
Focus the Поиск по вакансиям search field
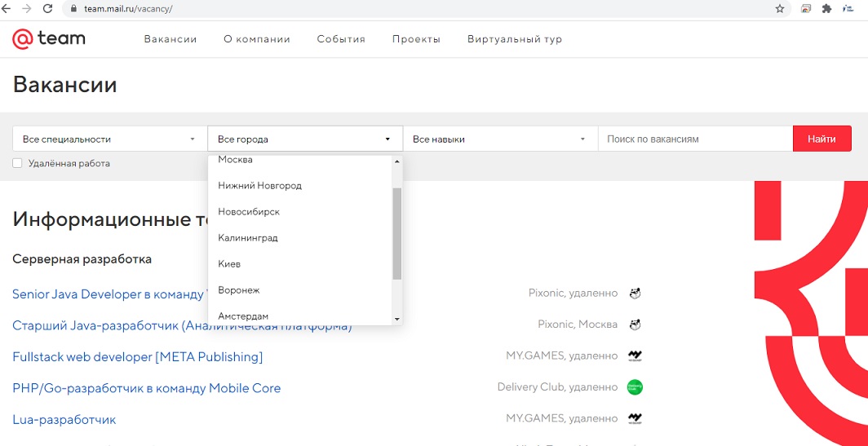coord(694,139)
